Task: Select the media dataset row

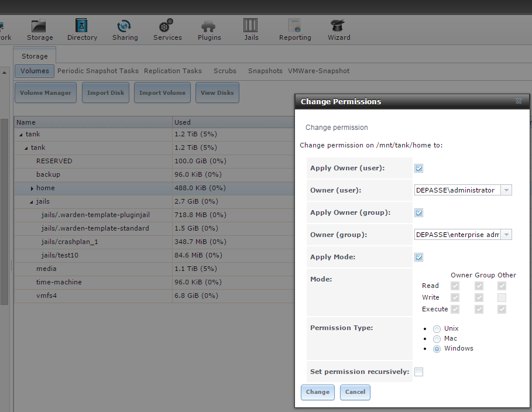Action: coord(155,269)
